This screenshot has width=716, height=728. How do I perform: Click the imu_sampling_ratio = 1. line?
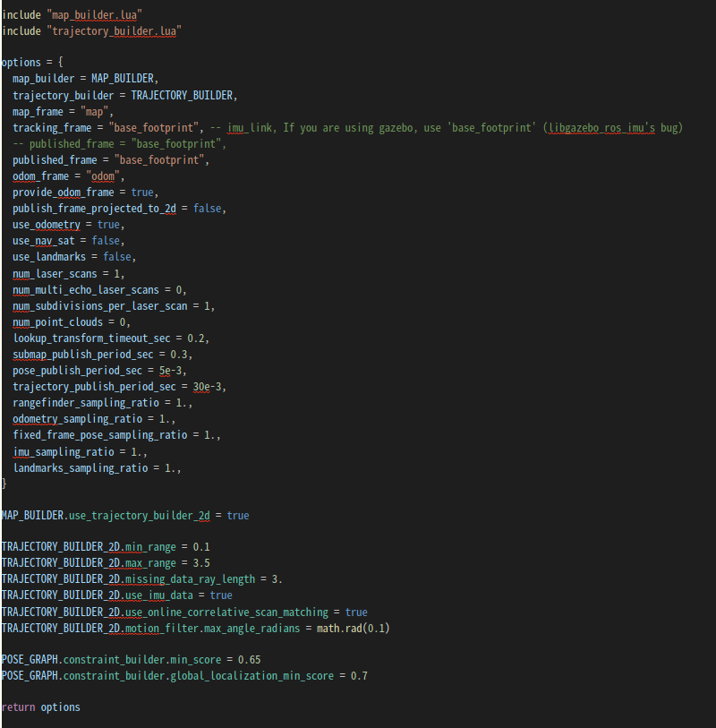(x=80, y=452)
